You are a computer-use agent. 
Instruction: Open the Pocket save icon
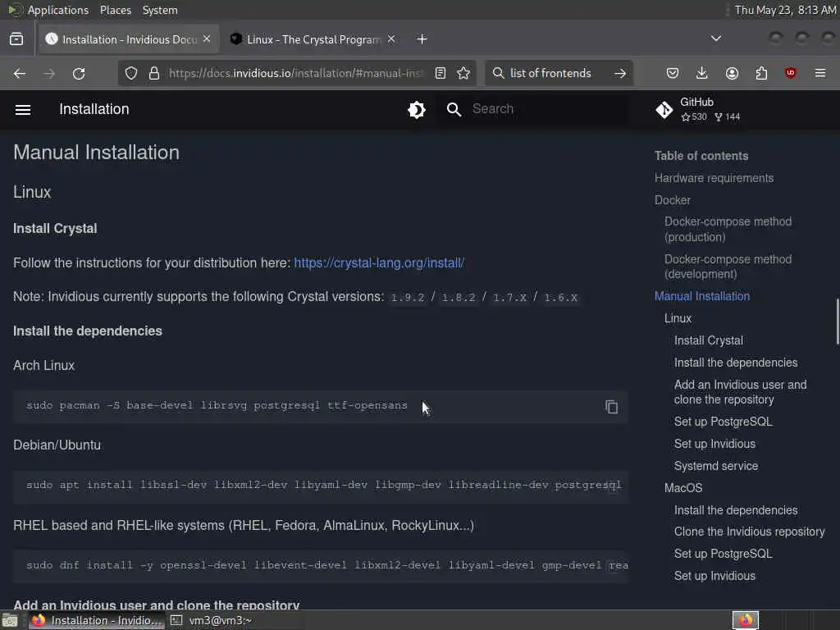pos(673,73)
